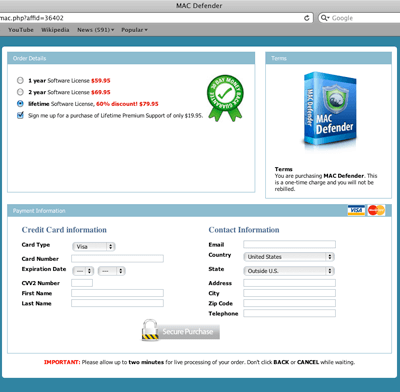
Task: Click into the CVV2 Number field
Action: click(82, 283)
